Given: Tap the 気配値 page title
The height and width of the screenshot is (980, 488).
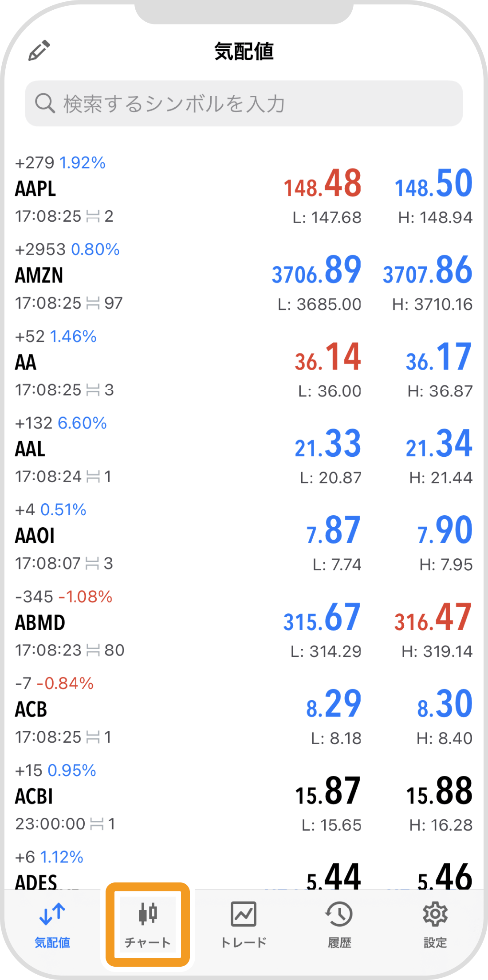Looking at the screenshot, I should coord(244,51).
